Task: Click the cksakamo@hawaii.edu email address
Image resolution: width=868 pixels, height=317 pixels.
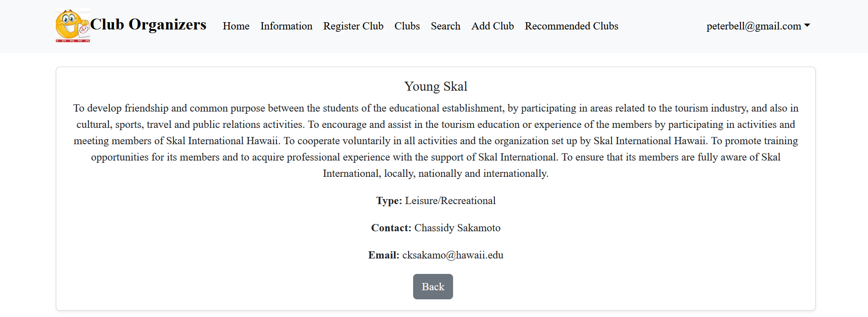Action: (x=453, y=255)
